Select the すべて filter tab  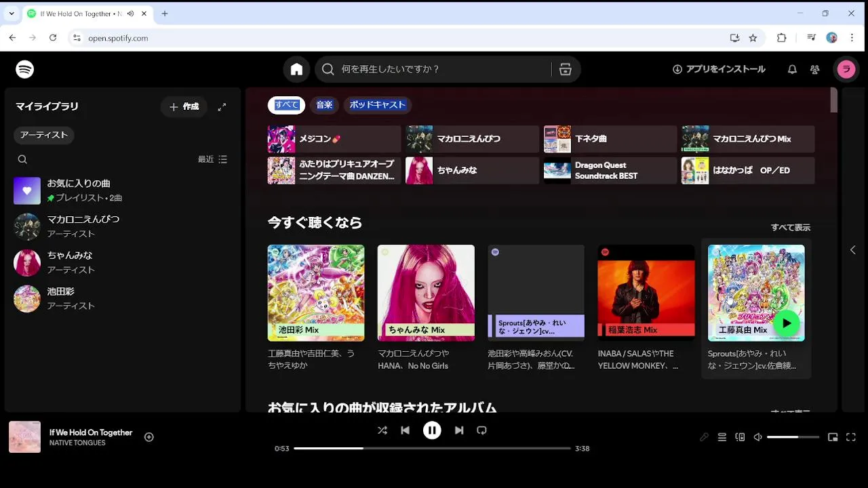[286, 105]
